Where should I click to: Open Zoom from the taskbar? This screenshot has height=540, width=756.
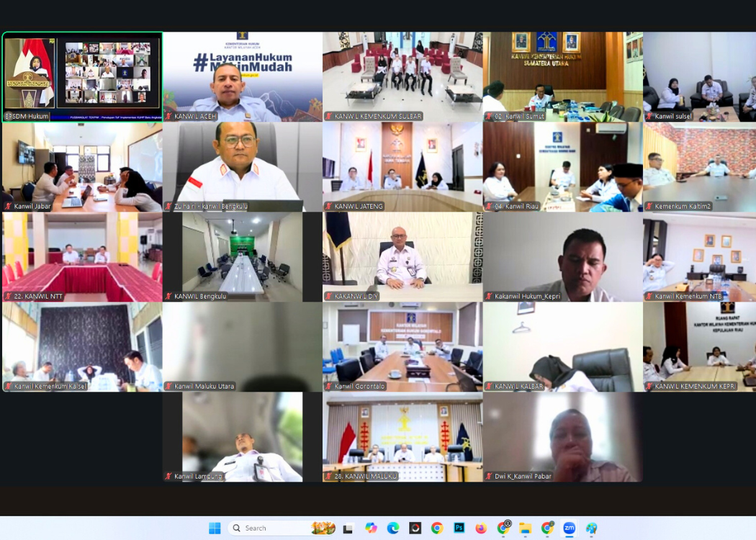click(569, 528)
